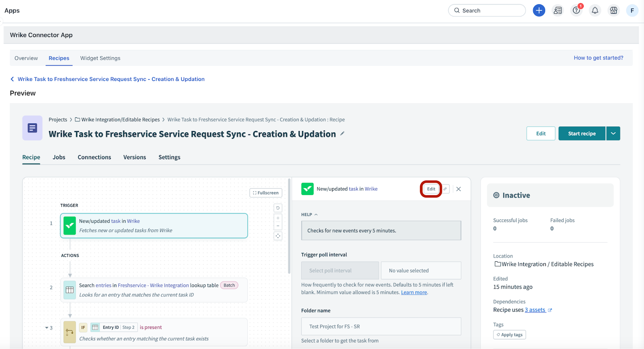Open the recipe Settings tab

169,157
